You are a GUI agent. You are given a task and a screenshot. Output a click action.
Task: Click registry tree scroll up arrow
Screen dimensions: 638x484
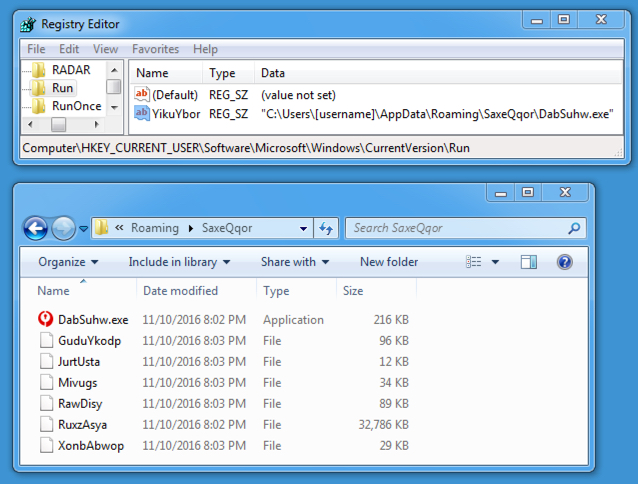[x=114, y=70]
